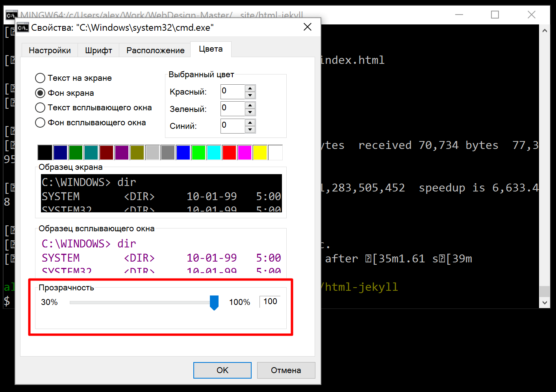Pick the light gray color swatch

click(x=152, y=152)
